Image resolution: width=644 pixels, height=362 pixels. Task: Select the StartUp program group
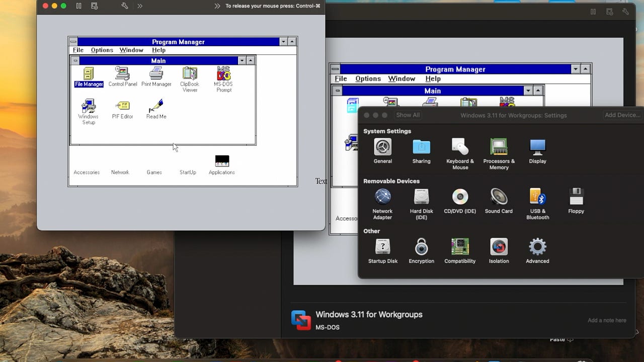188,172
